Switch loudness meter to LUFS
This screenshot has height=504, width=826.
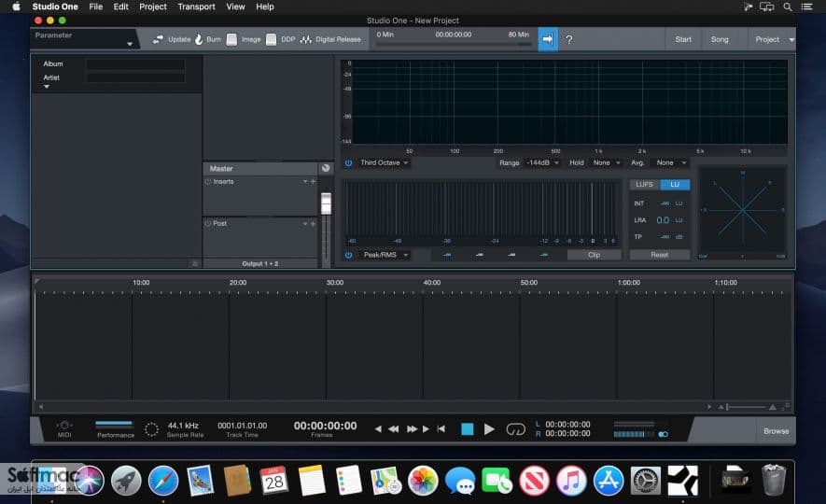644,185
